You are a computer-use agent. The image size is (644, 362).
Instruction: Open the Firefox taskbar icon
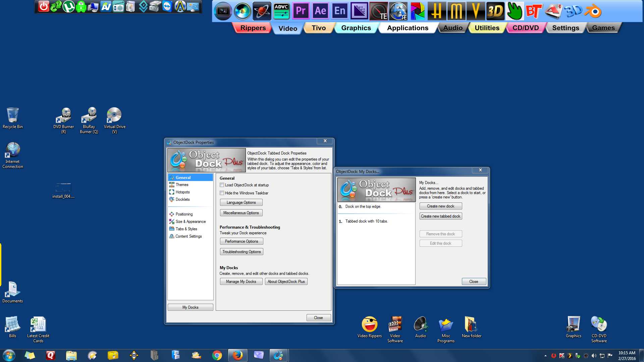point(237,355)
